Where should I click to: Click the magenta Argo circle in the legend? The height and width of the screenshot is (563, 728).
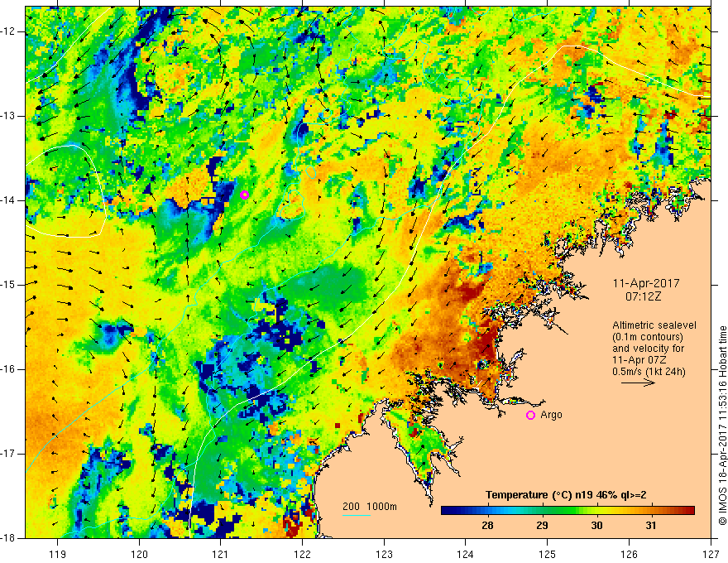[530, 415]
